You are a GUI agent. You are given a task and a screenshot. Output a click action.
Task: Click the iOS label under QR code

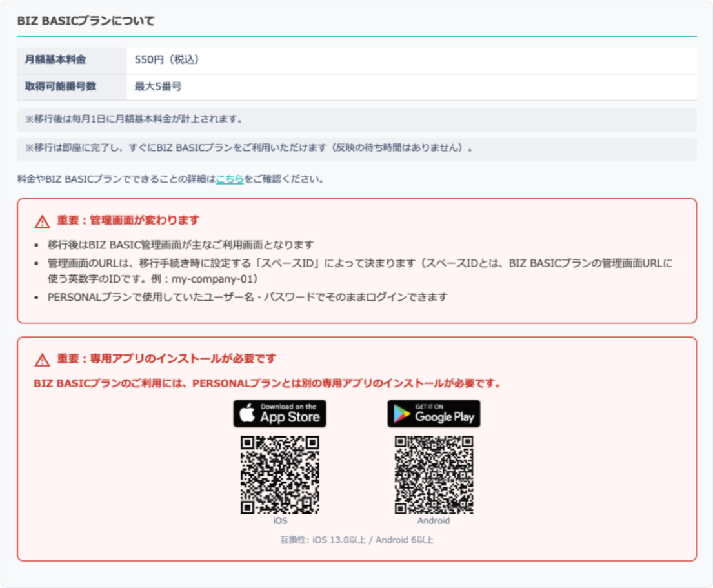[280, 521]
